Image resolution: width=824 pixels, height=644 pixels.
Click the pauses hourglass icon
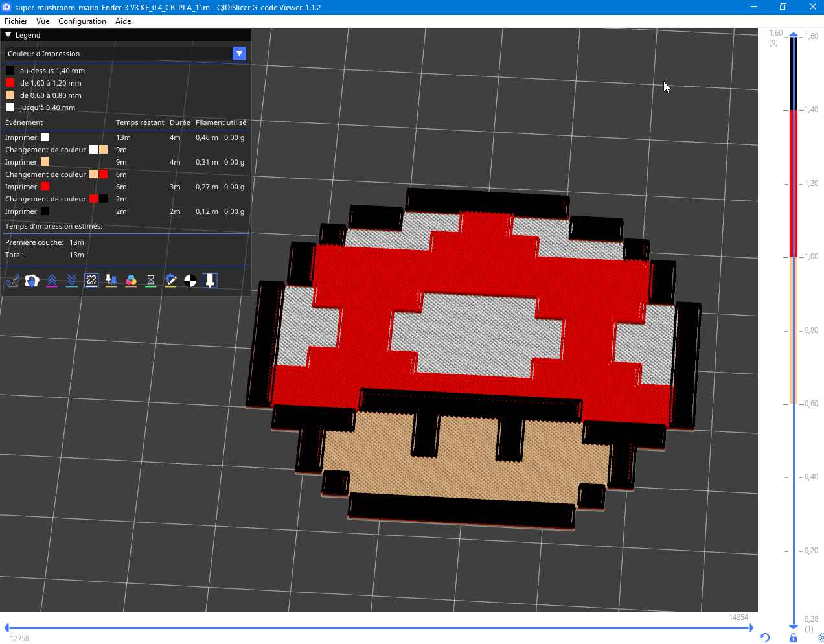pyautogui.click(x=151, y=281)
